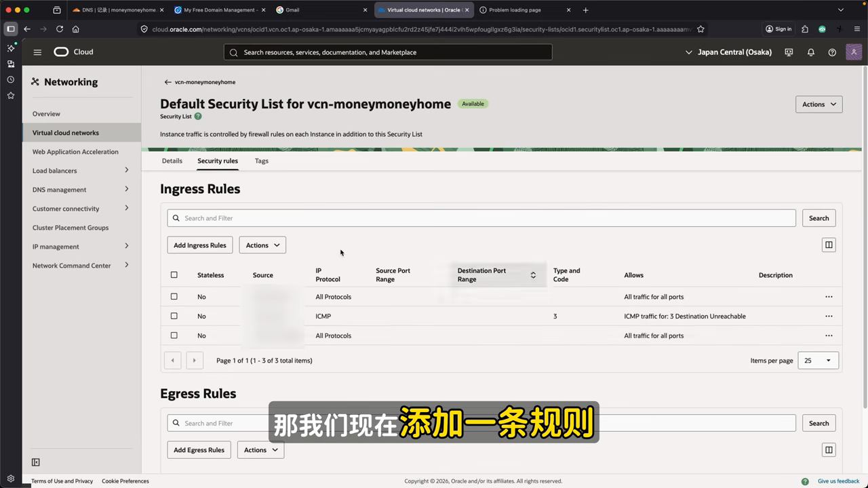Image resolution: width=868 pixels, height=488 pixels.
Task: Open the notifications bell icon
Action: point(810,52)
